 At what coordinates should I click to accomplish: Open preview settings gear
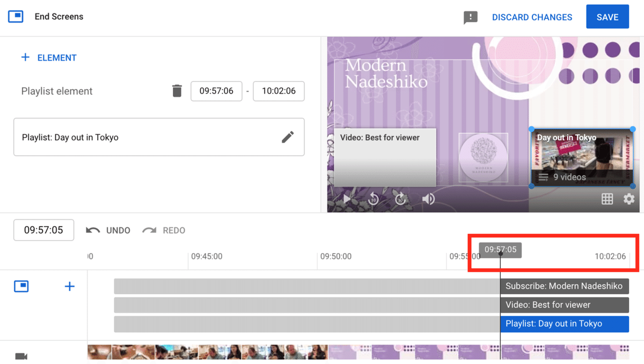[x=629, y=199]
